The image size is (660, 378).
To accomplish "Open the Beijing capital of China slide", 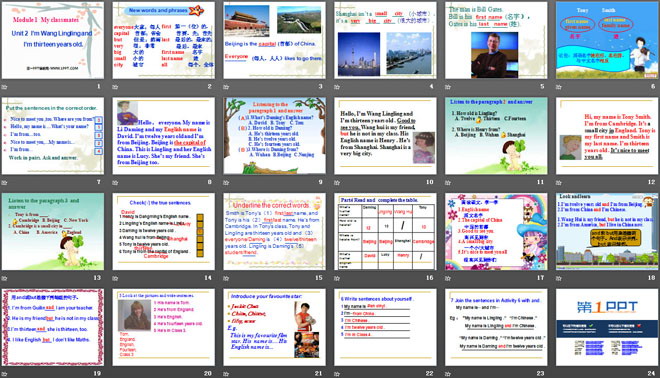I will click(274, 40).
